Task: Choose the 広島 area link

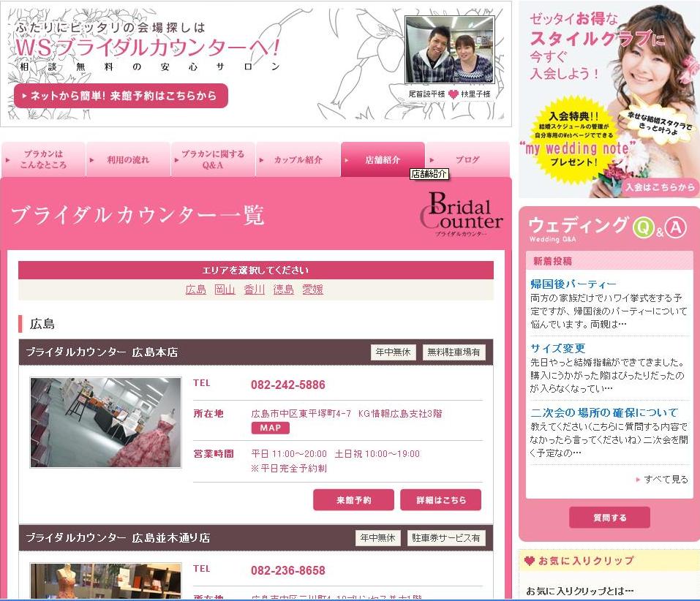Action: (195, 290)
